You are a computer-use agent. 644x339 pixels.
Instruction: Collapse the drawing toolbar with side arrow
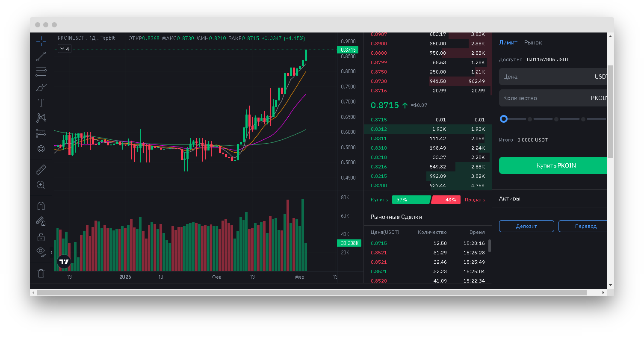pyautogui.click(x=52, y=252)
